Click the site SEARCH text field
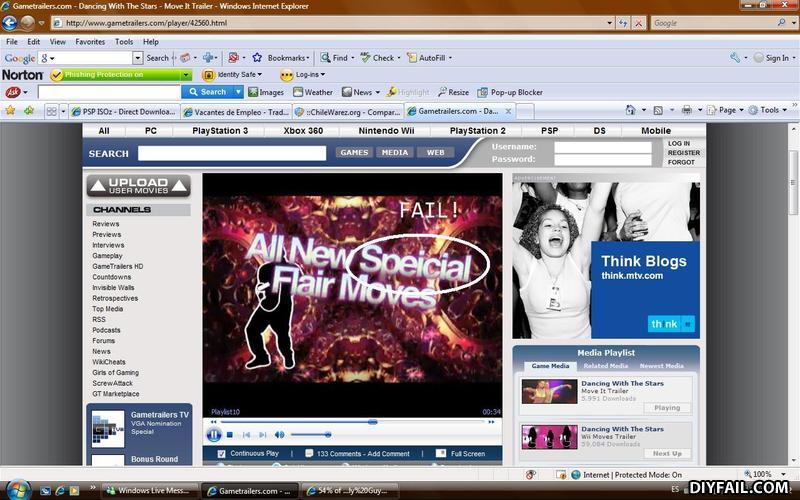The height and width of the screenshot is (500, 800). pyautogui.click(x=232, y=153)
